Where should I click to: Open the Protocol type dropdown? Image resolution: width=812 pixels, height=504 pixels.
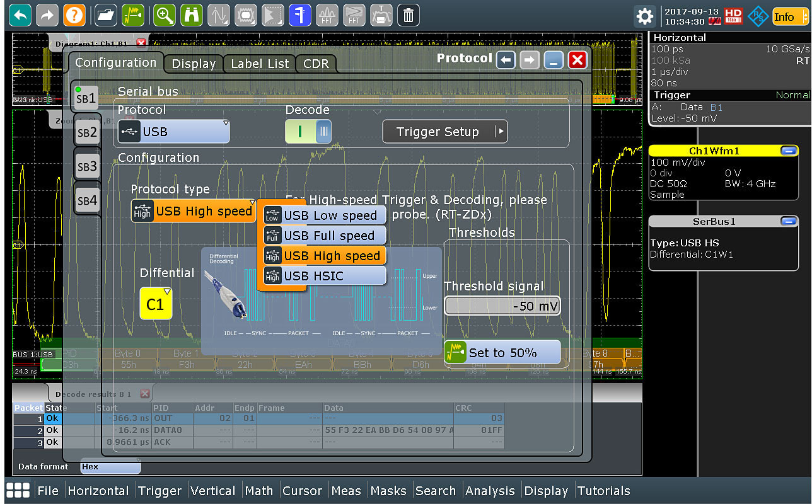pos(193,211)
